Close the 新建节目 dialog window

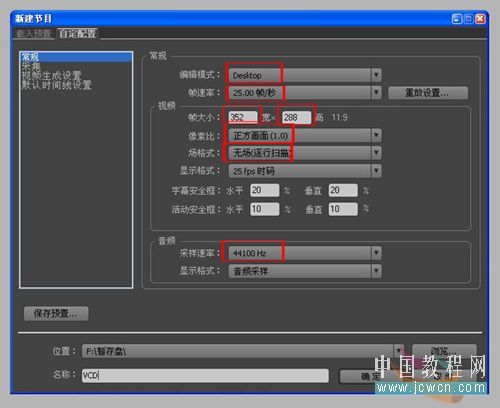(480, 19)
